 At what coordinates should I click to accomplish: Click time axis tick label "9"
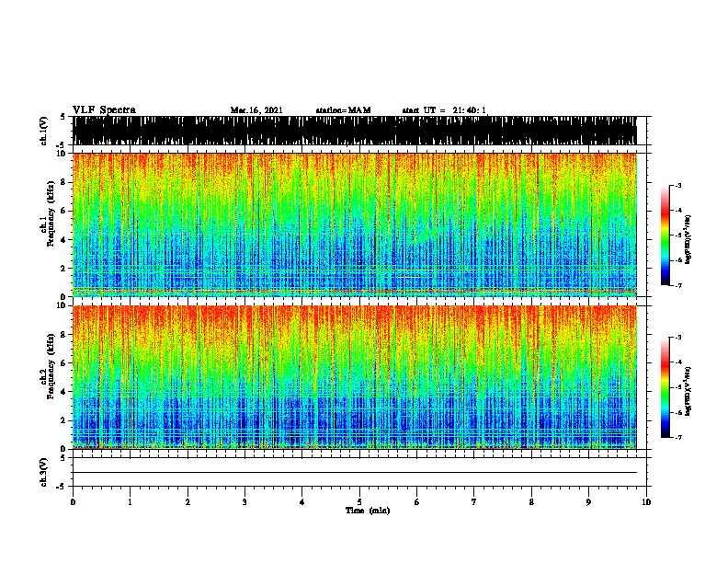[x=588, y=502]
